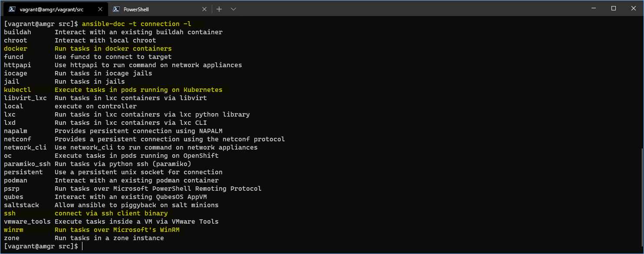This screenshot has width=644, height=254.
Task: Expand the tab switcher arrow next to the plus
Action: (233, 9)
